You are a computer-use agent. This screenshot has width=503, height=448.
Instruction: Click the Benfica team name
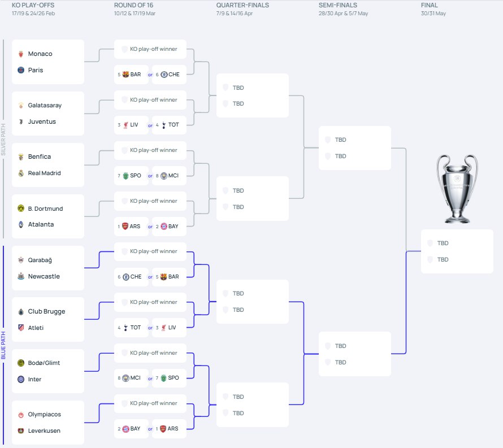(x=39, y=157)
